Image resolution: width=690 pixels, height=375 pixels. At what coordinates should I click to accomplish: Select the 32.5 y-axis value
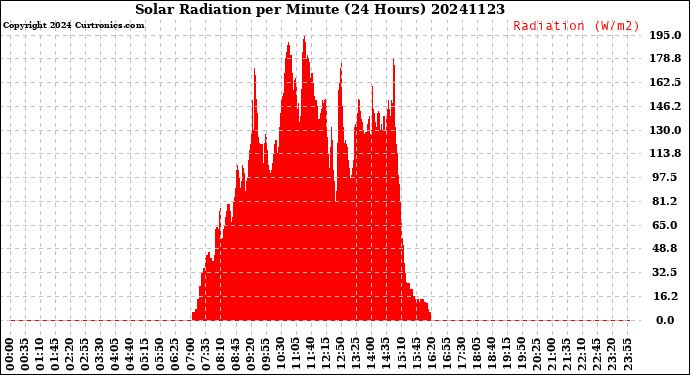click(x=665, y=272)
